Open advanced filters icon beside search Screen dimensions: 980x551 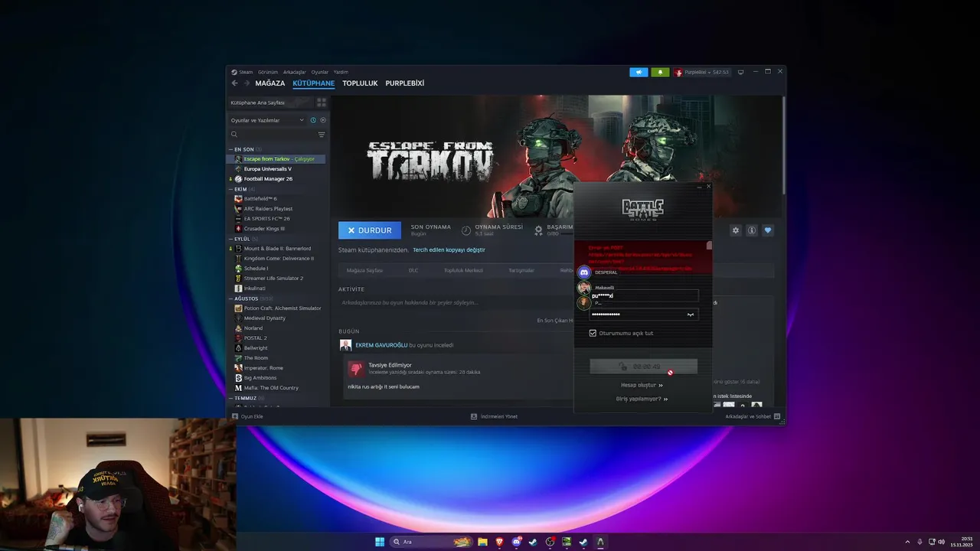pos(322,135)
